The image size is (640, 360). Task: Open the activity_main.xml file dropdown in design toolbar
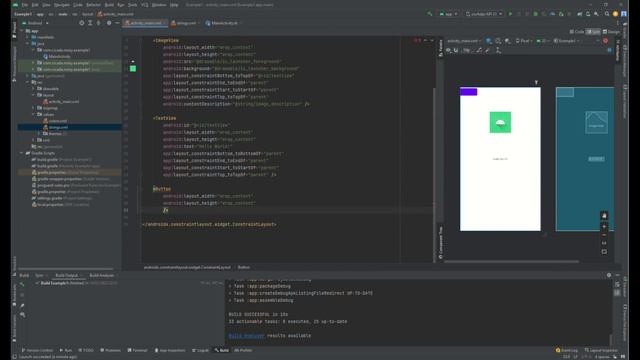click(464, 41)
